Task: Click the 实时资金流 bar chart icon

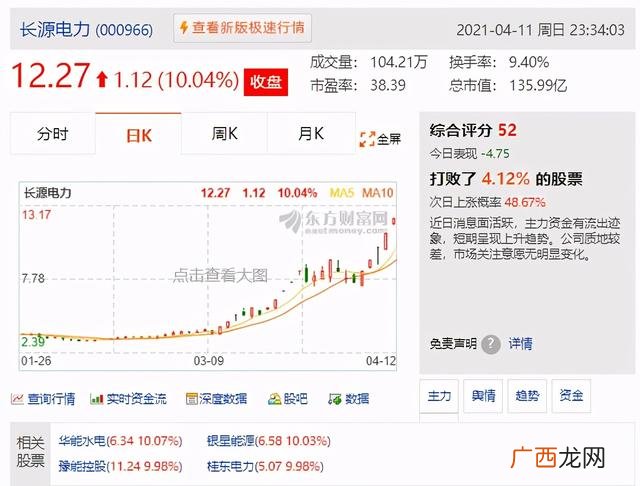Action: tap(96, 399)
